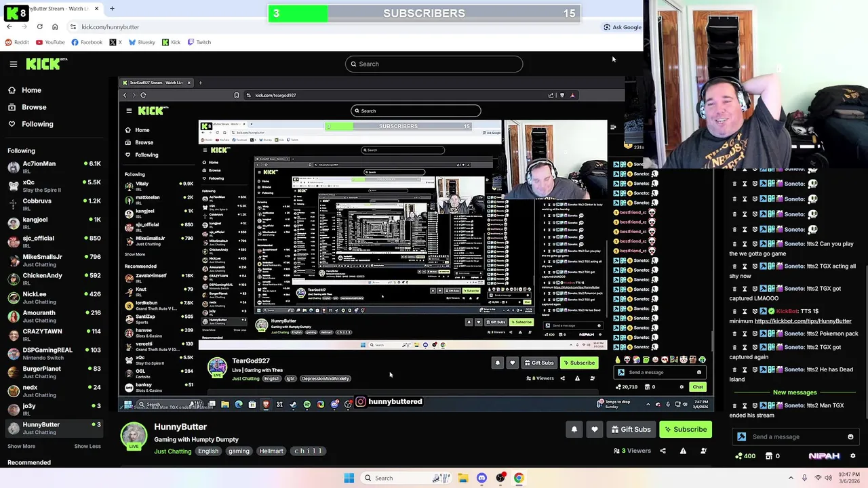Open the Reddit bookmark

[17, 42]
